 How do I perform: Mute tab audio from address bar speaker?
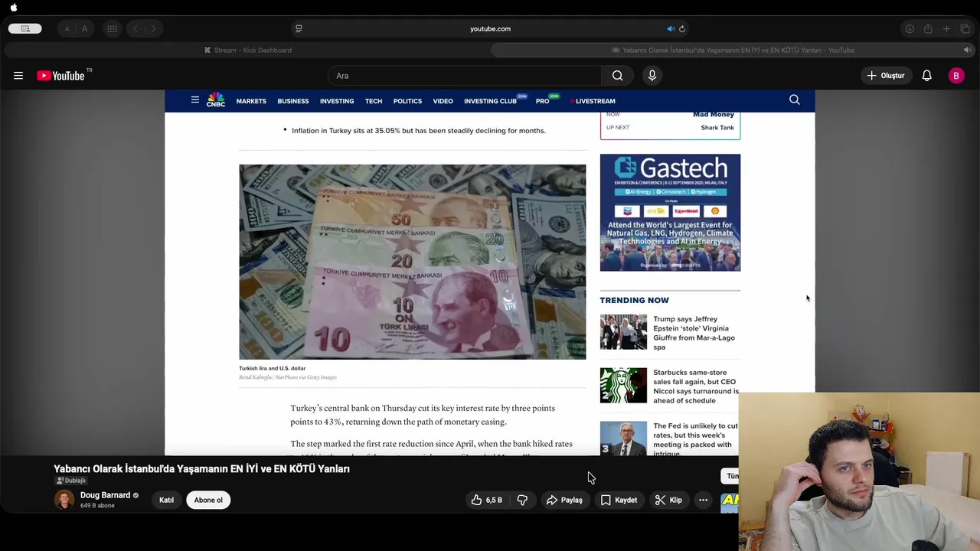(671, 29)
